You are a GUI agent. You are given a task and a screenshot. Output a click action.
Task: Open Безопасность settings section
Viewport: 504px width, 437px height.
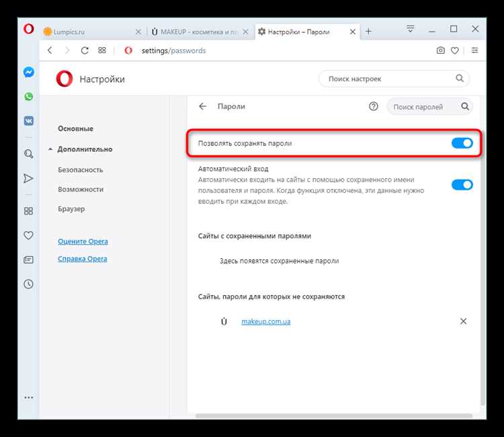81,170
